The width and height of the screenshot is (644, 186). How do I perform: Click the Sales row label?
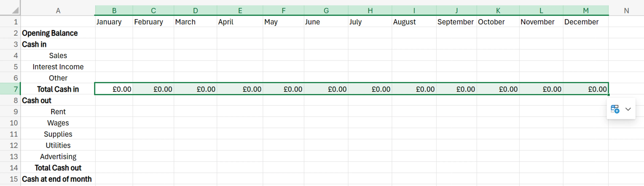pos(58,55)
